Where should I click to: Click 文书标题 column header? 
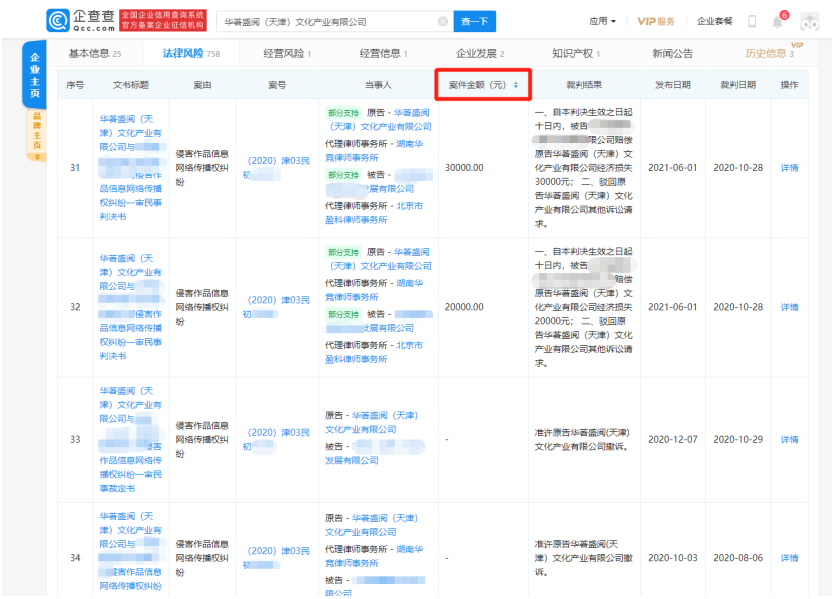[131, 85]
